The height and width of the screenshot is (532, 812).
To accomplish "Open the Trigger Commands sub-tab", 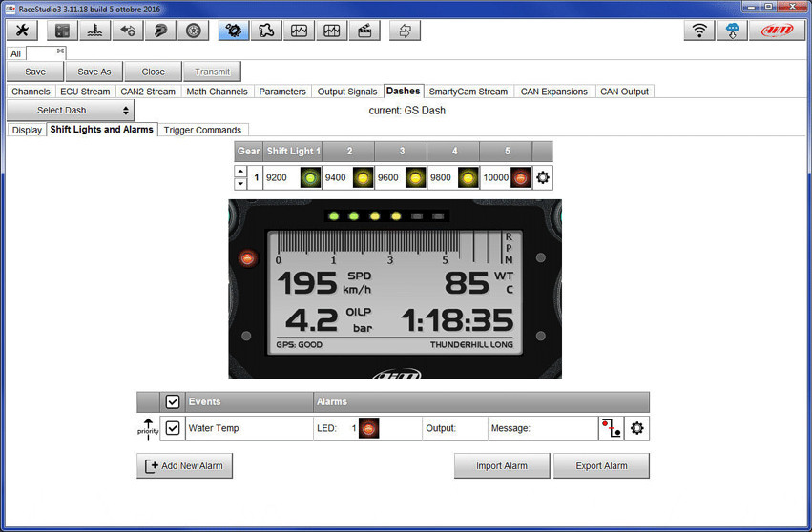I will click(x=202, y=130).
